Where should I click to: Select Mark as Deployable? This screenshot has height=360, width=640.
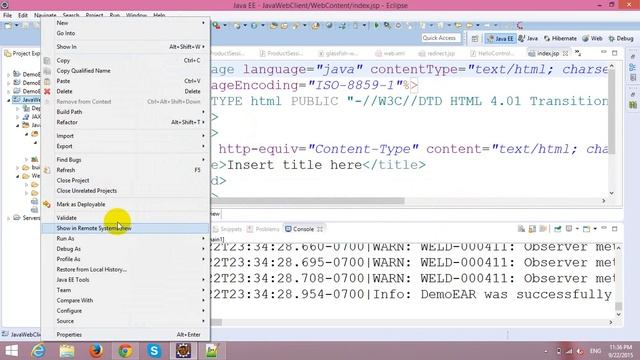(x=126, y=204)
